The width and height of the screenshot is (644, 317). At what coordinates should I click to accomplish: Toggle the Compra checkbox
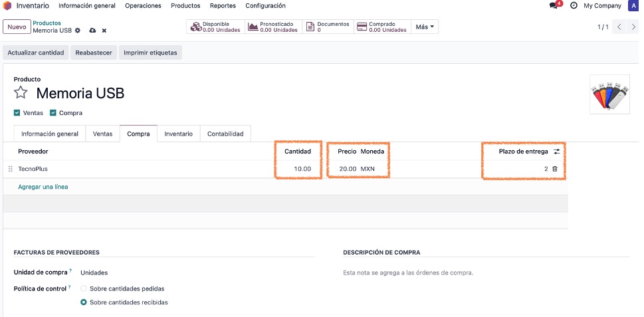pyautogui.click(x=53, y=113)
